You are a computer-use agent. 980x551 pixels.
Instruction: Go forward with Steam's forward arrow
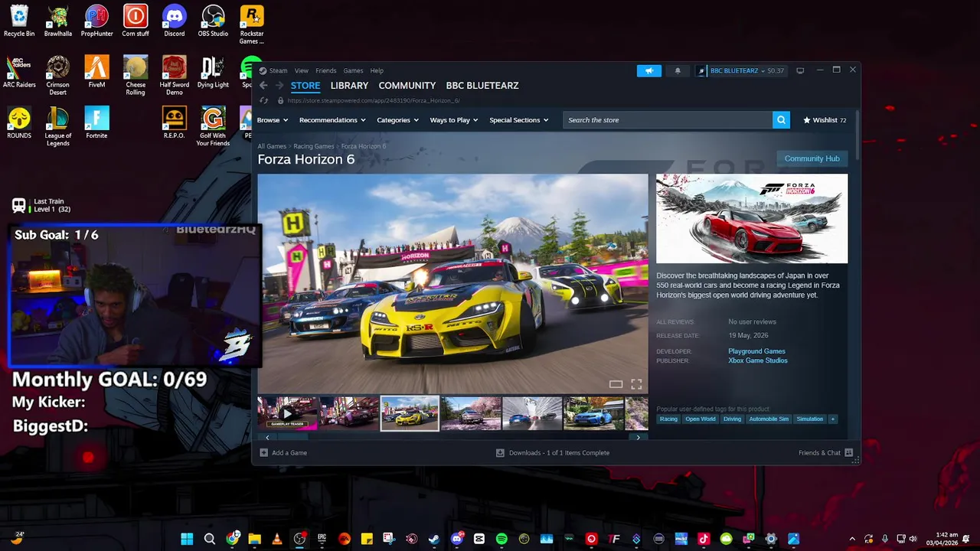coord(279,86)
